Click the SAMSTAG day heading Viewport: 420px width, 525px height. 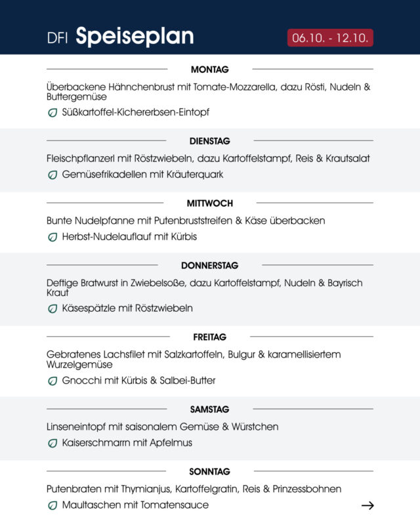pyautogui.click(x=210, y=409)
